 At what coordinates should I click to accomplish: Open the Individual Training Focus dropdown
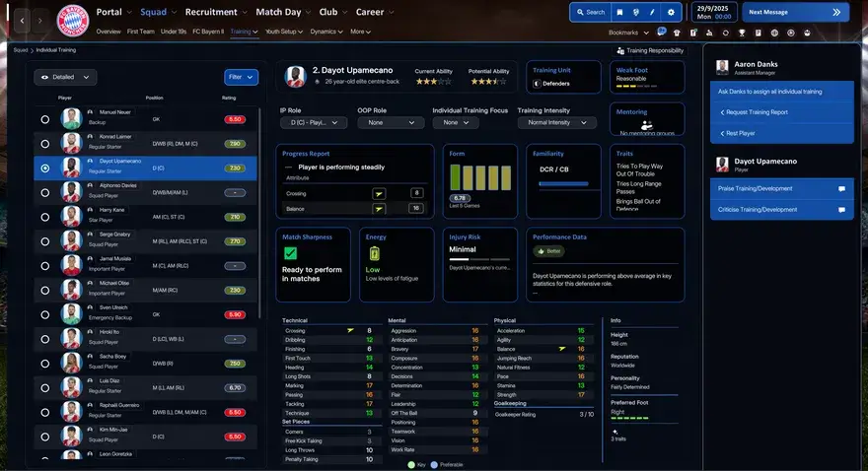point(456,123)
